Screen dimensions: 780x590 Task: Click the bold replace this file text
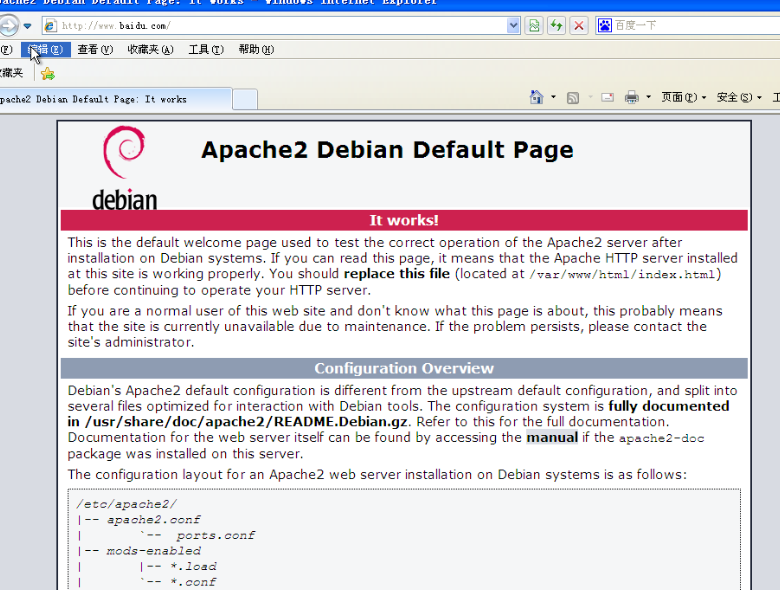(x=396, y=274)
